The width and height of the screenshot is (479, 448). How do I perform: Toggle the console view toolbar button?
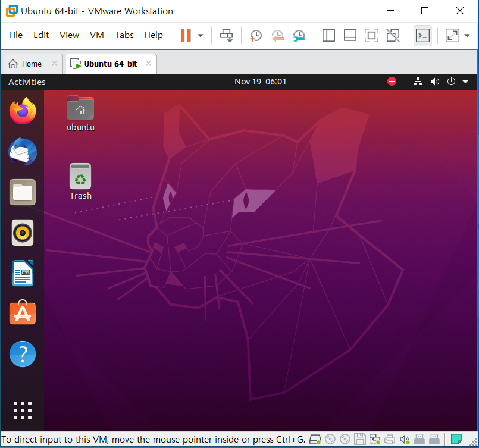click(x=423, y=36)
